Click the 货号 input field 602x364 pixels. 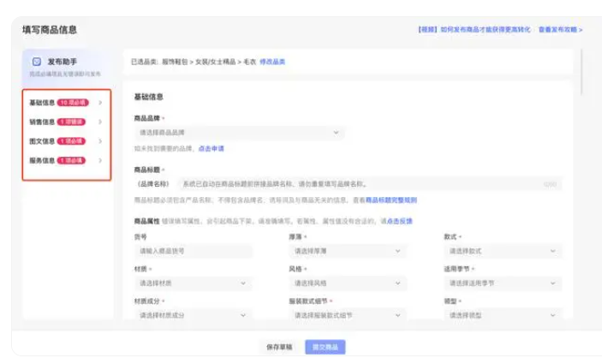(x=194, y=251)
